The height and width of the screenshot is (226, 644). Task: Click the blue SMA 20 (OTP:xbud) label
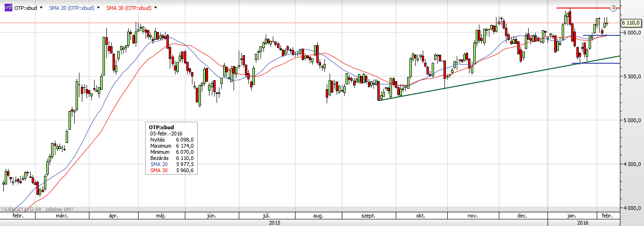pos(71,8)
